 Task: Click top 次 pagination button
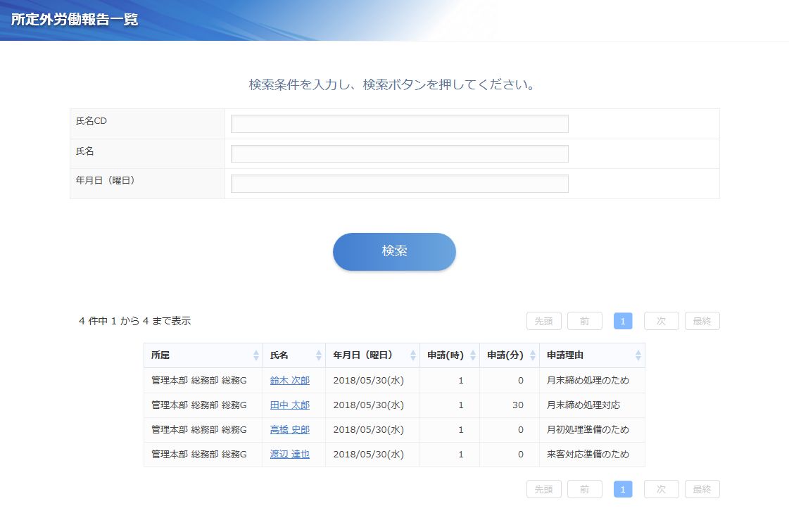pyautogui.click(x=661, y=321)
